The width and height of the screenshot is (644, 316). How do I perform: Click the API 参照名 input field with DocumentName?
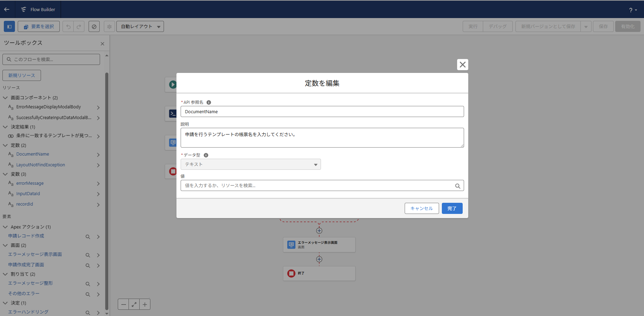tap(322, 111)
